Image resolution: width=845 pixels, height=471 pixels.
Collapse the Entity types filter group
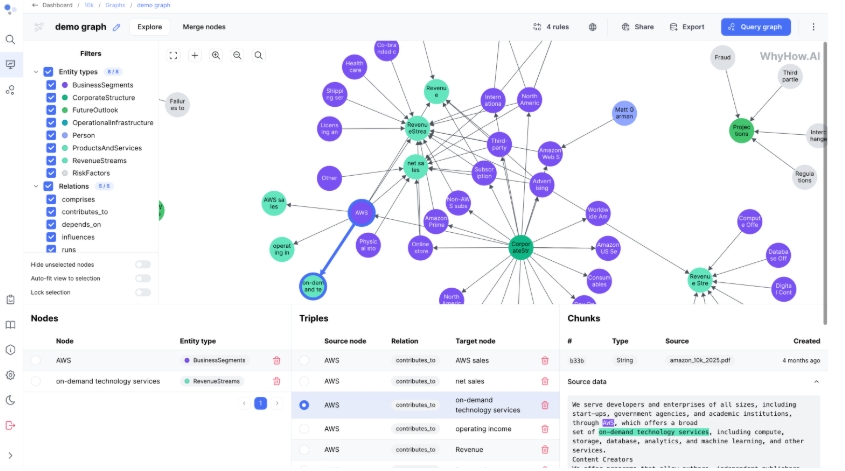click(35, 72)
